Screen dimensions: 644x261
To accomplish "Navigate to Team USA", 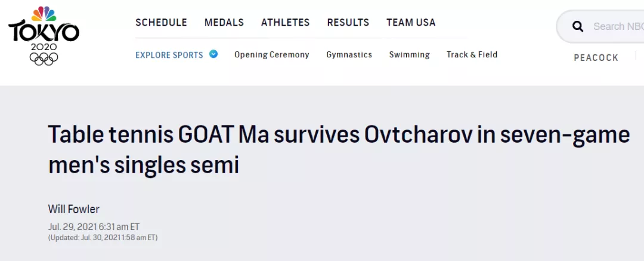I will [411, 23].
